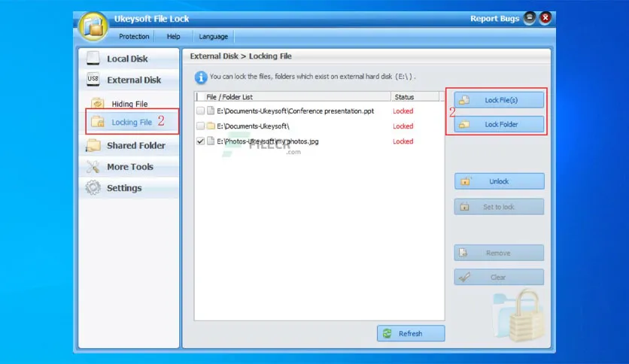Select Local Disk in the sidebar
The width and height of the screenshot is (629, 364).
(129, 59)
